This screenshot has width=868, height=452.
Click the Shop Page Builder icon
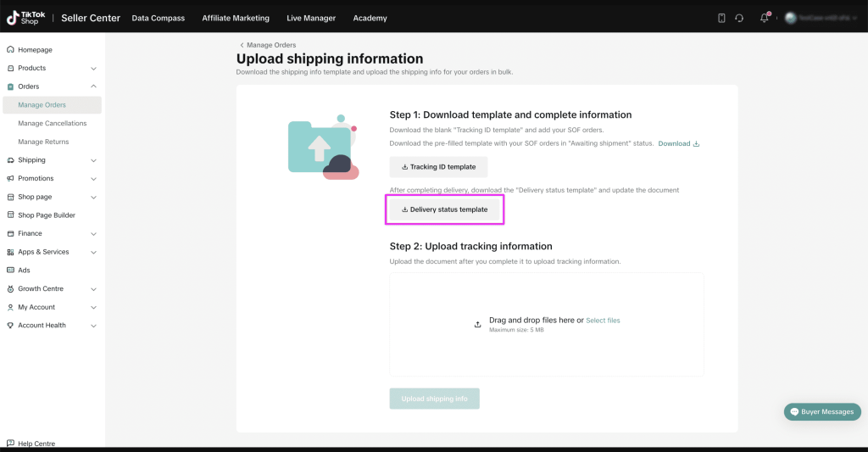[x=10, y=215]
